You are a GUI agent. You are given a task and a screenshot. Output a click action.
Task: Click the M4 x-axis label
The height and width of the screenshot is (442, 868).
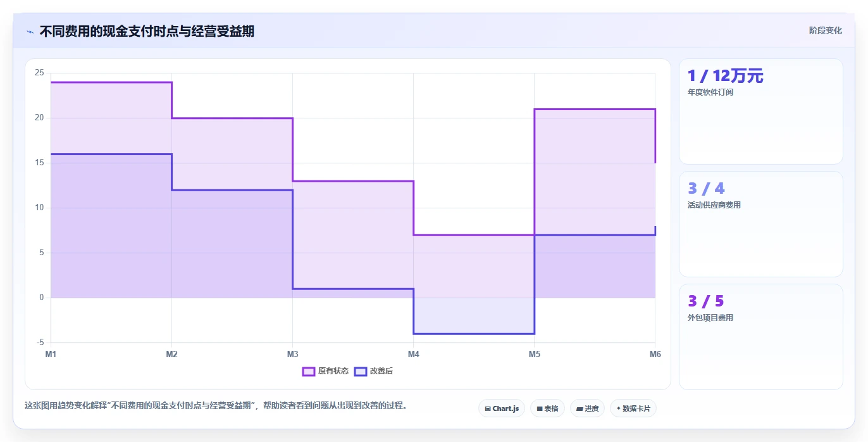[x=413, y=354]
